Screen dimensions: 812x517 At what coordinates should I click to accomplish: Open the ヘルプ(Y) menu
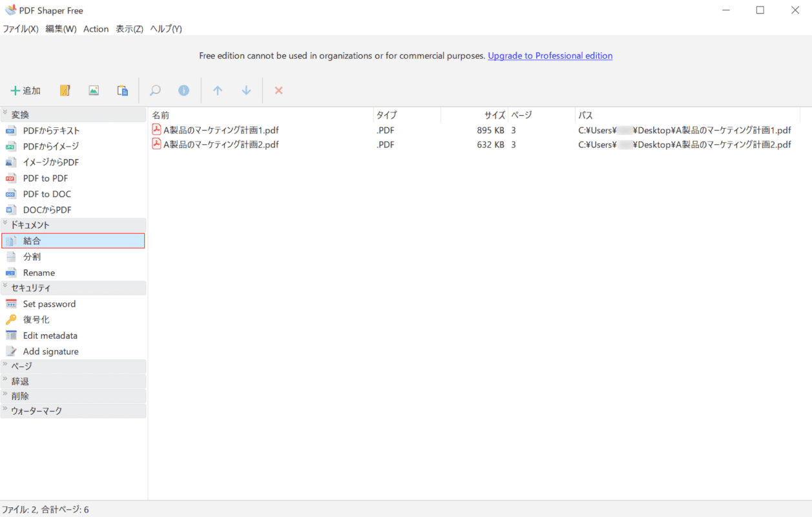click(167, 29)
